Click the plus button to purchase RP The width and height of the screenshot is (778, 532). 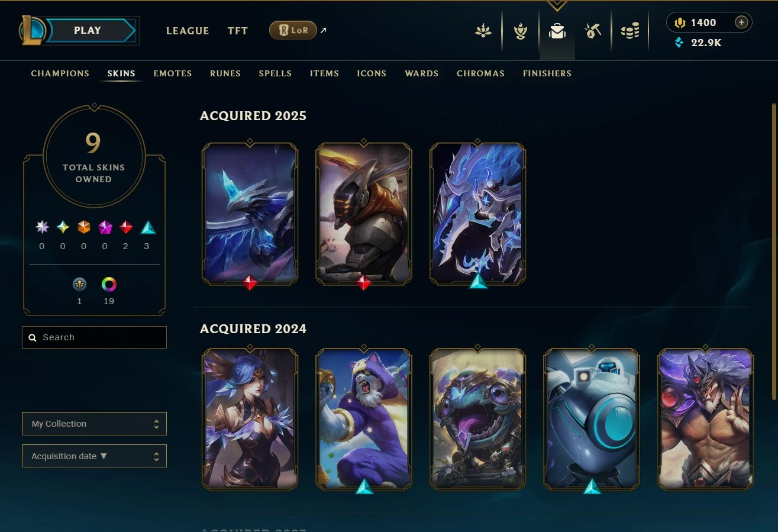tap(741, 22)
